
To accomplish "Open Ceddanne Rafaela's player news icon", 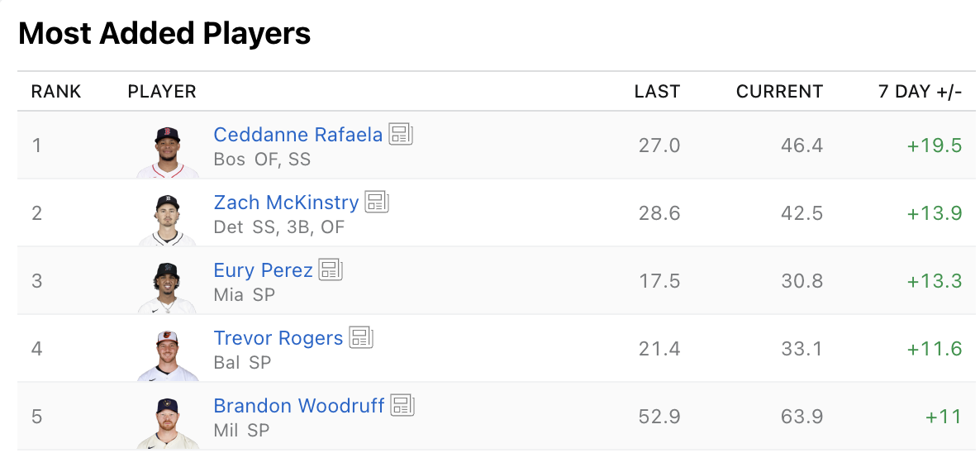I will pyautogui.click(x=401, y=134).
